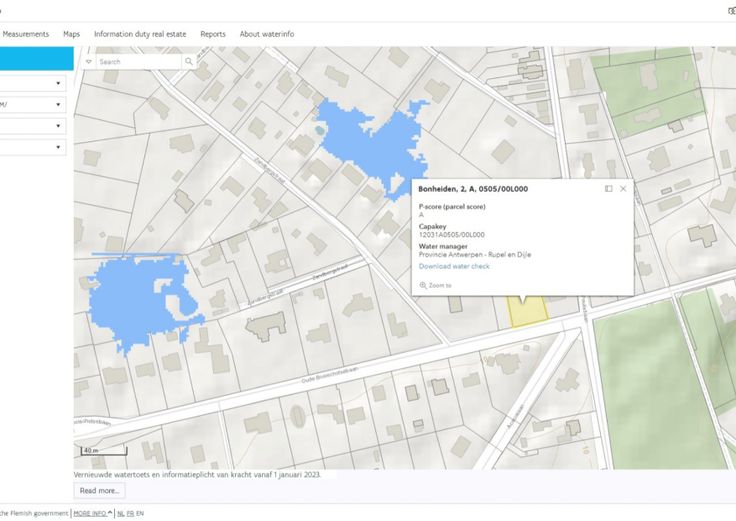Open the Measurements menu
Viewport: 736px width, 521px height.
tap(26, 34)
